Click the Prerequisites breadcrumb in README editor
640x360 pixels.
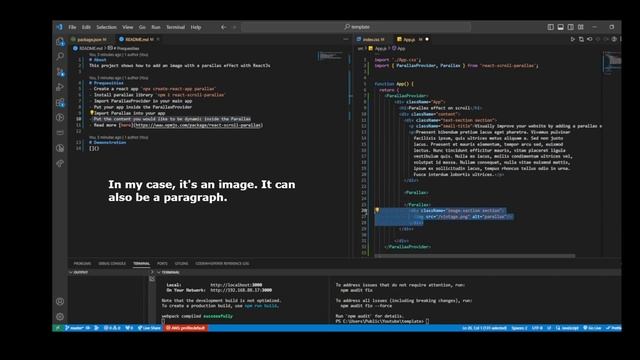(x=124, y=48)
